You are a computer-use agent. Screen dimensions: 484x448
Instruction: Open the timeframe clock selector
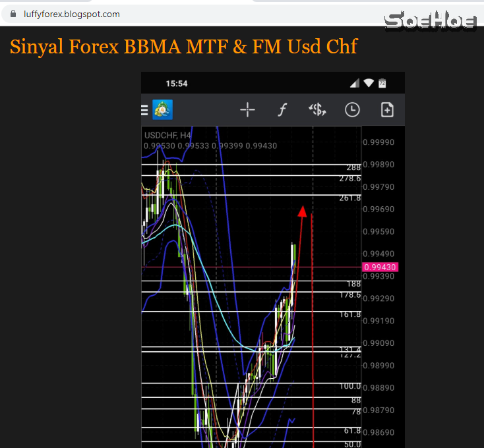353,110
